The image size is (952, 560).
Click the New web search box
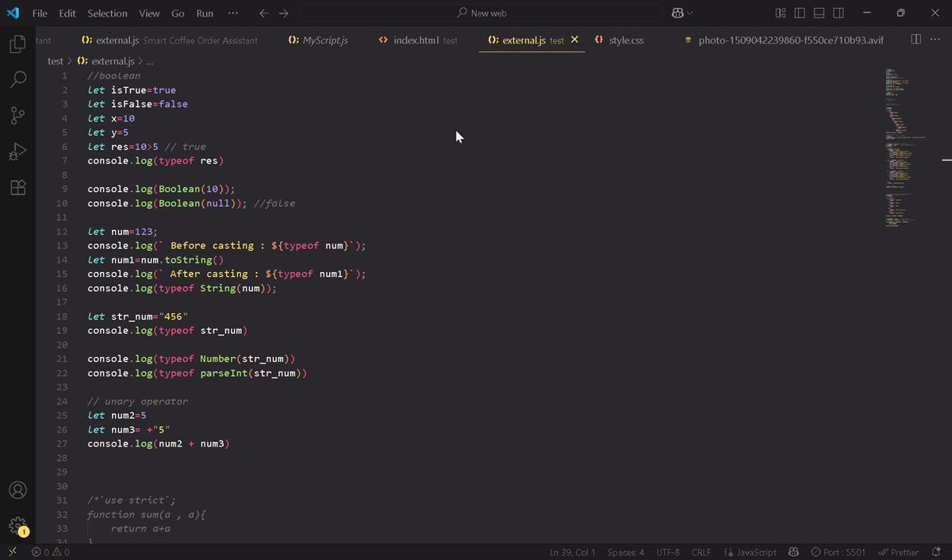[x=481, y=13]
